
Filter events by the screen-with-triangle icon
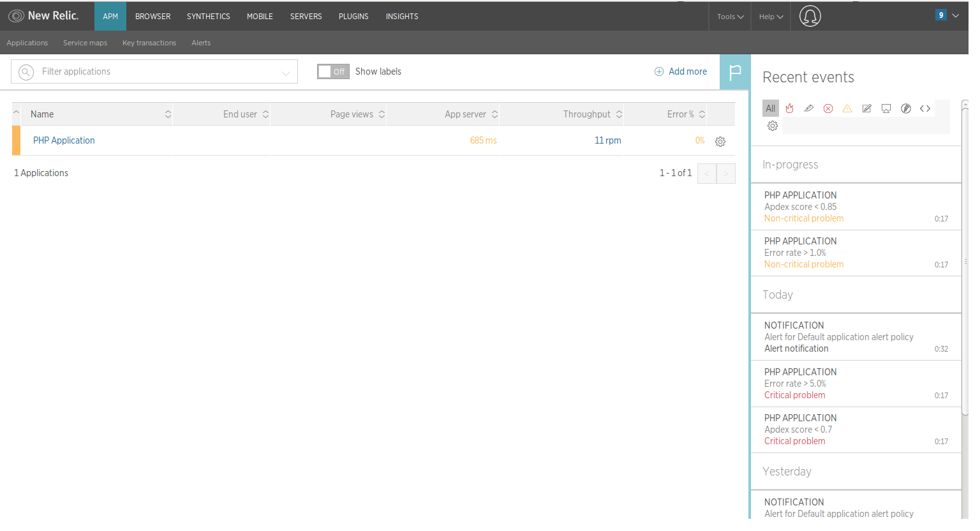click(886, 108)
